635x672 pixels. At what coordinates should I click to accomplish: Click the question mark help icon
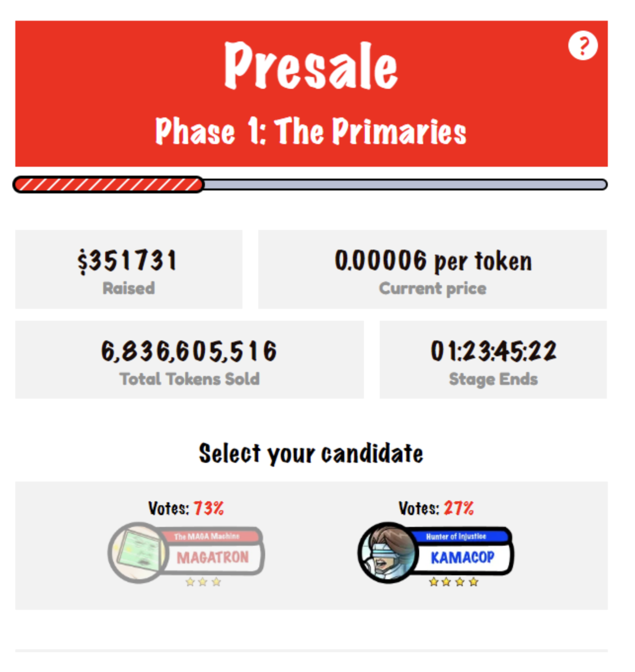(x=583, y=46)
